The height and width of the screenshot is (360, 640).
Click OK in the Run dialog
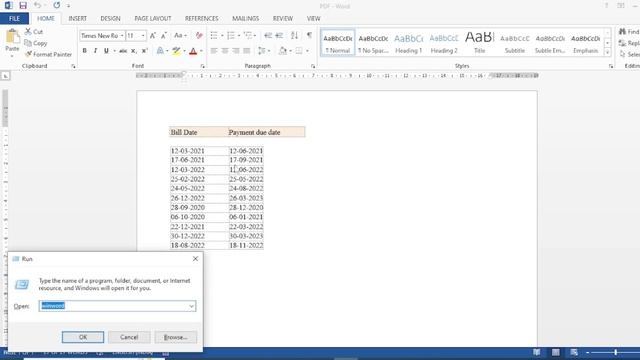tap(83, 337)
